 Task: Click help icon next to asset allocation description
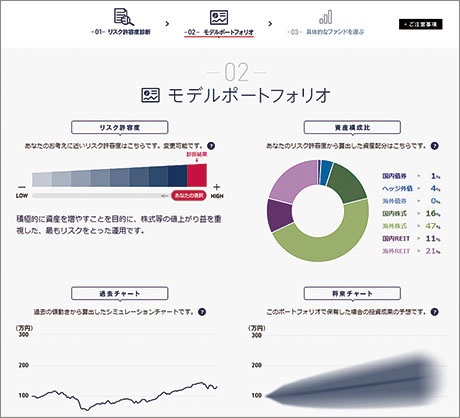434,146
